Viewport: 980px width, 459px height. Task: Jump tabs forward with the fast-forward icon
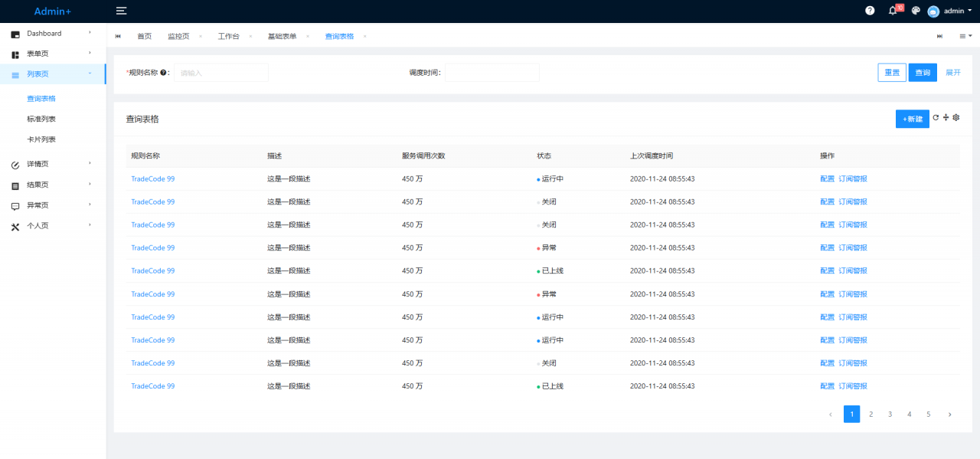tap(939, 36)
